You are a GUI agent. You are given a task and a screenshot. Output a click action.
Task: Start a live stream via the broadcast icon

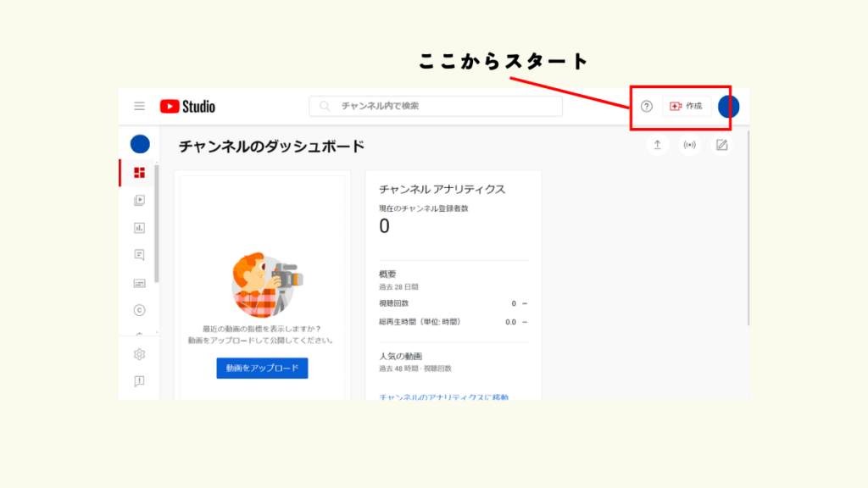(x=690, y=145)
